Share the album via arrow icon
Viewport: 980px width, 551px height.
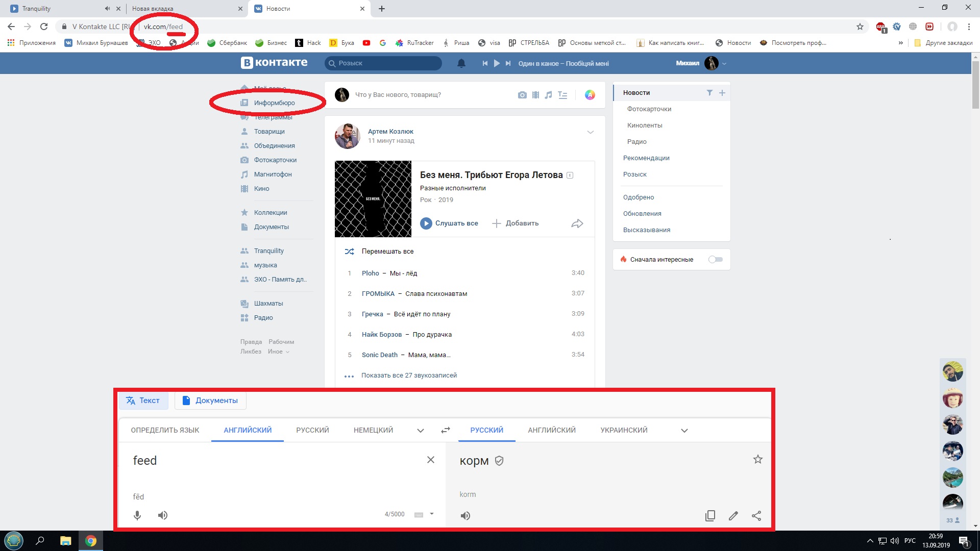577,223
